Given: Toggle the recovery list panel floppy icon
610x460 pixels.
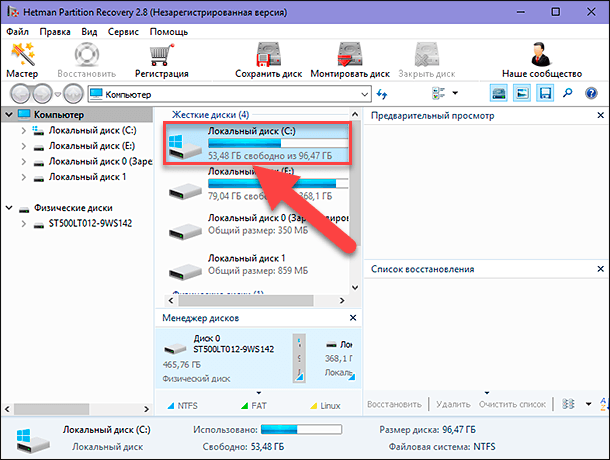Looking at the screenshot, I should coord(545,93).
